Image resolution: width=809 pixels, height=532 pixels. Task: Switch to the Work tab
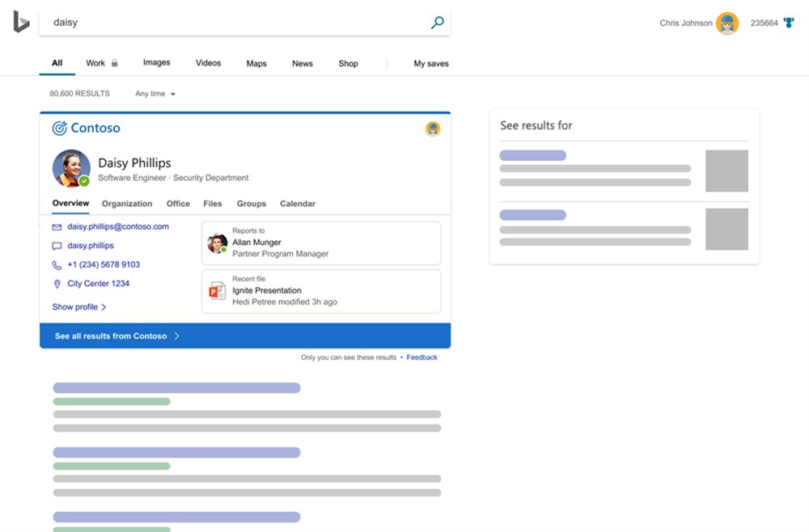(95, 63)
